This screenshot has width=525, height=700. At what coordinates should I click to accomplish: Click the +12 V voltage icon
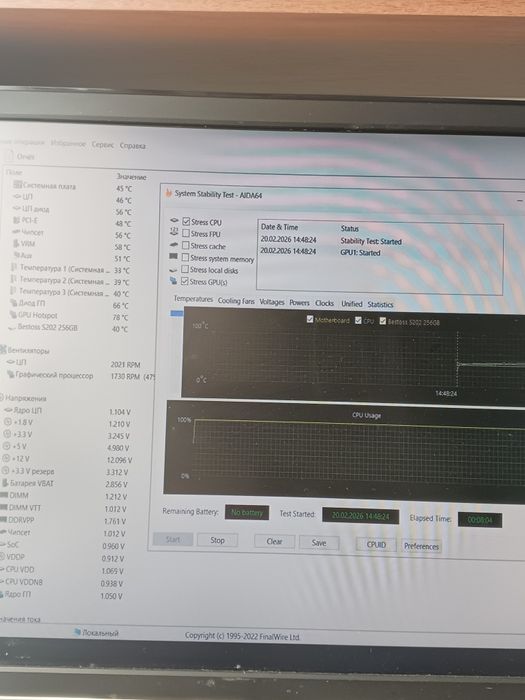click(x=6, y=458)
